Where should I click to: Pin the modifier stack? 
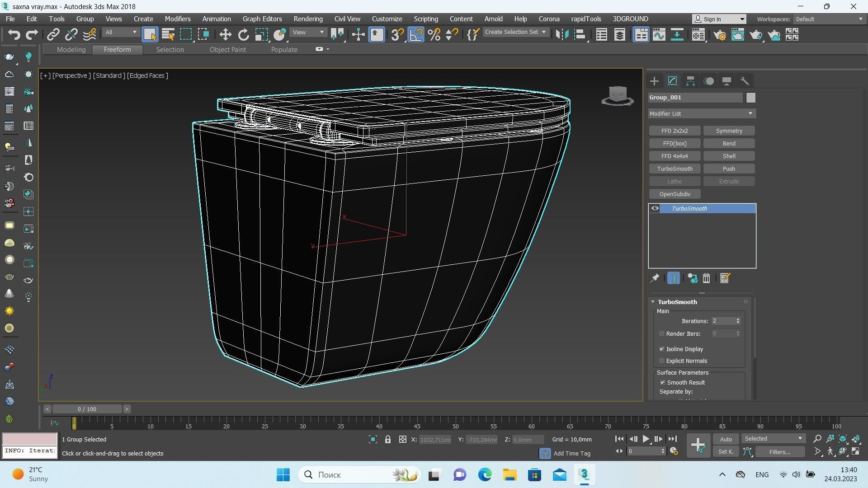pos(655,278)
